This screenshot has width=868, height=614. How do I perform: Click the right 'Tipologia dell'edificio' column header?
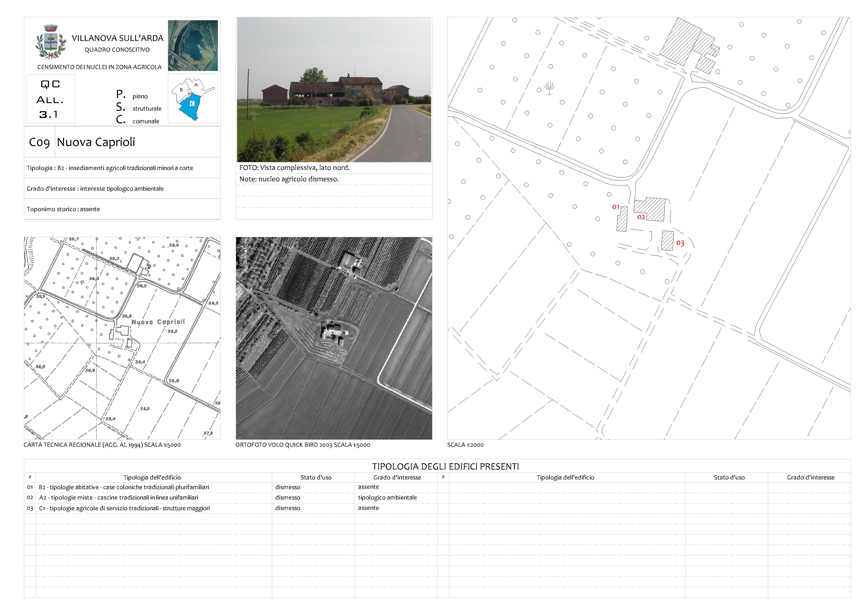point(565,477)
